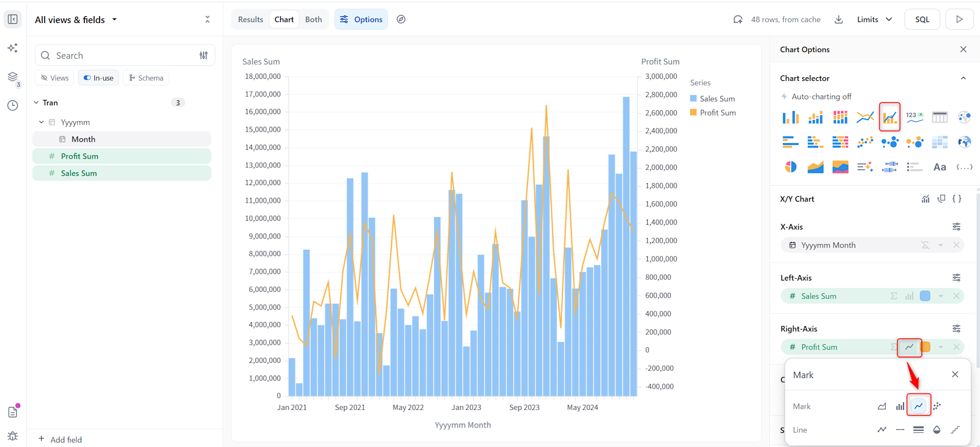The image size is (980, 447).
Task: Open X-Axis settings sliders icon
Action: coord(956,227)
